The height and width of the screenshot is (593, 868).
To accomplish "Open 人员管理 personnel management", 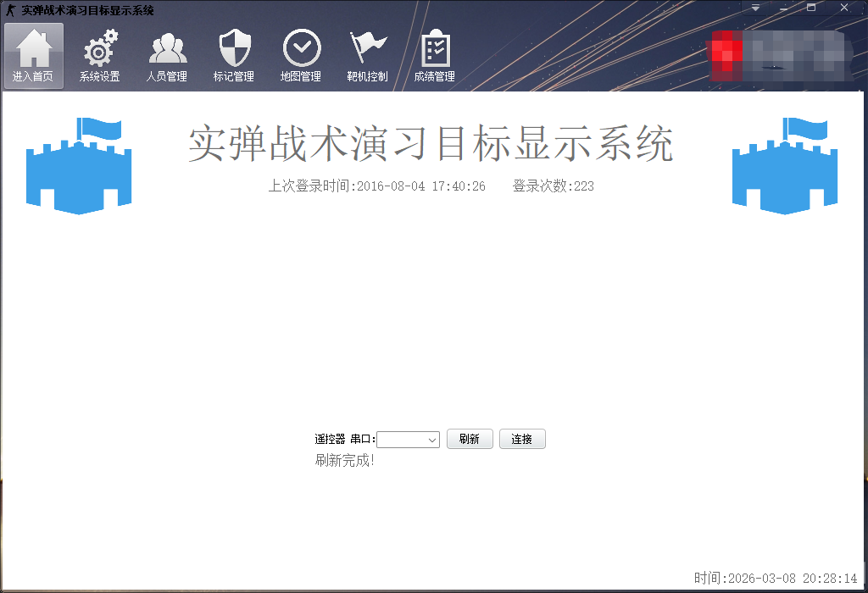I will (167, 55).
